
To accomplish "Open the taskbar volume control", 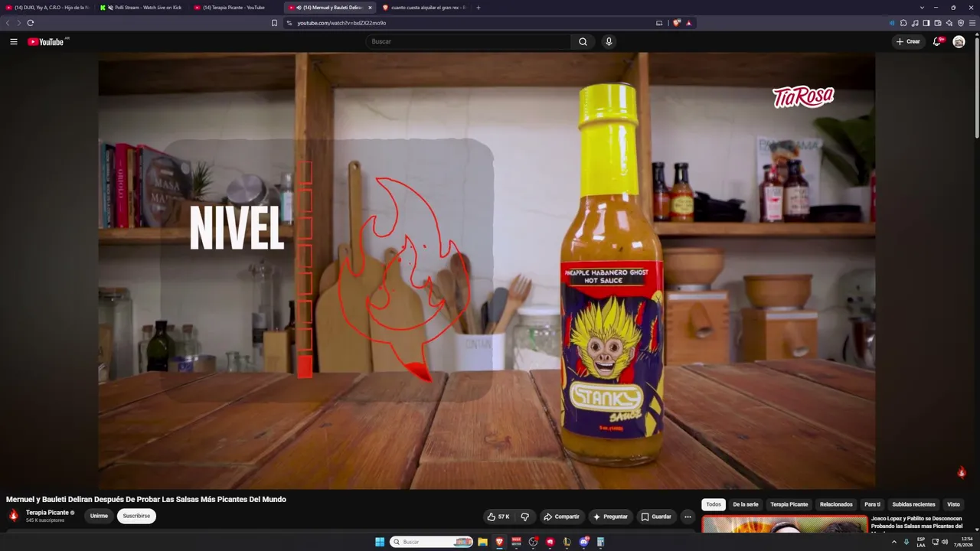I will pos(945,542).
